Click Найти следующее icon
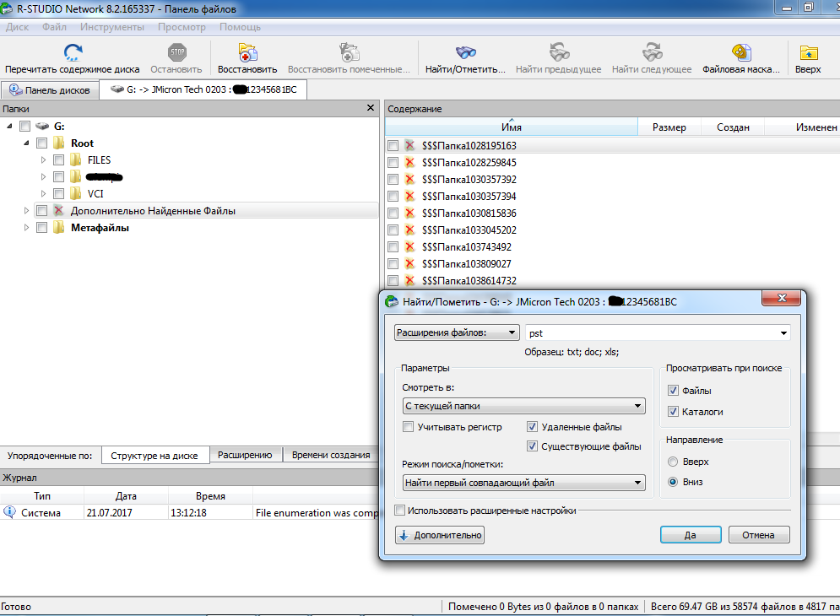840x616 pixels. (x=652, y=52)
